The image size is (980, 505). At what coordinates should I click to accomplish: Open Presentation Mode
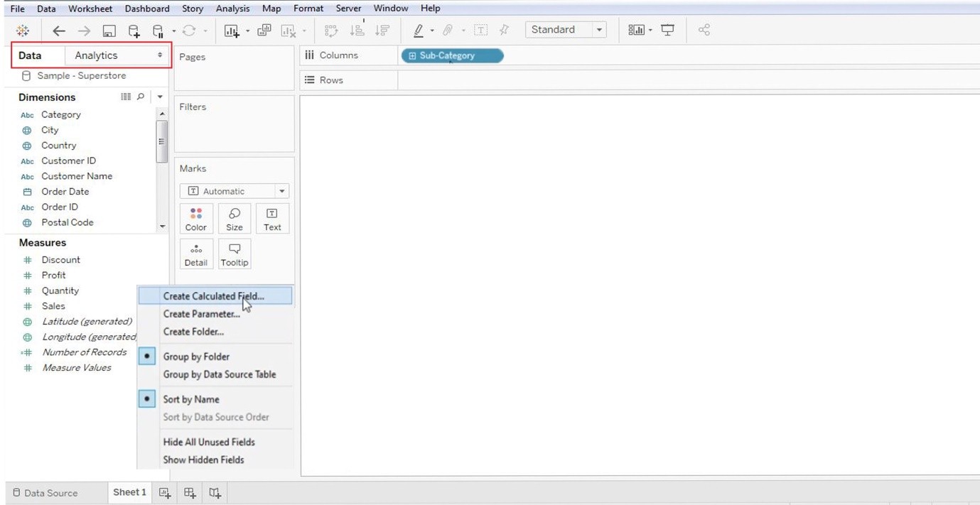668,29
